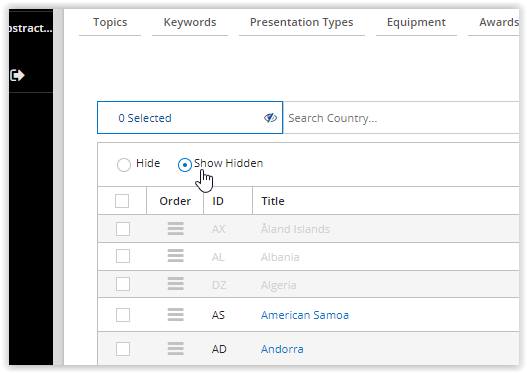Click the reorder handle for Albania row
This screenshot has height=373, width=527.
click(x=175, y=256)
